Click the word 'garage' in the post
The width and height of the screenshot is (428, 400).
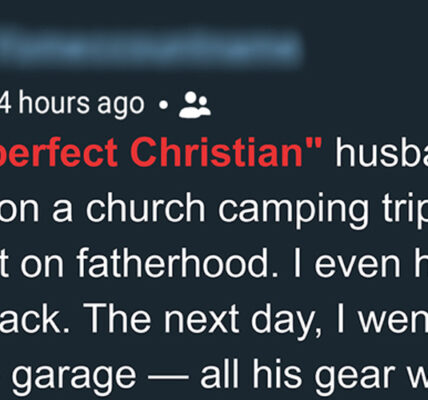pyautogui.click(x=74, y=377)
